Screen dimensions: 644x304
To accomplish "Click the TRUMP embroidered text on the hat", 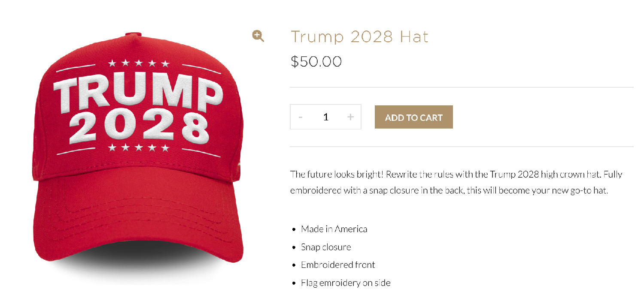I will click(138, 94).
